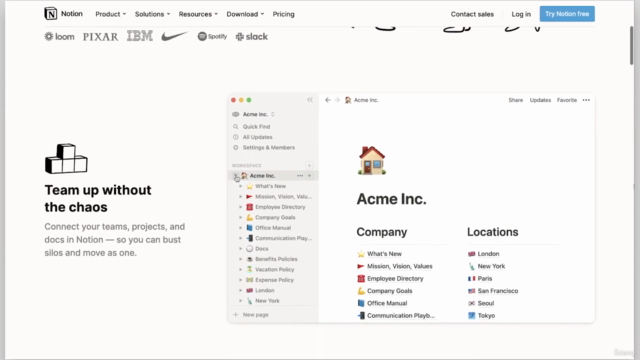The height and width of the screenshot is (360, 640).
Task: Select Vacation Policy in the sidebar
Action: click(x=270, y=269)
